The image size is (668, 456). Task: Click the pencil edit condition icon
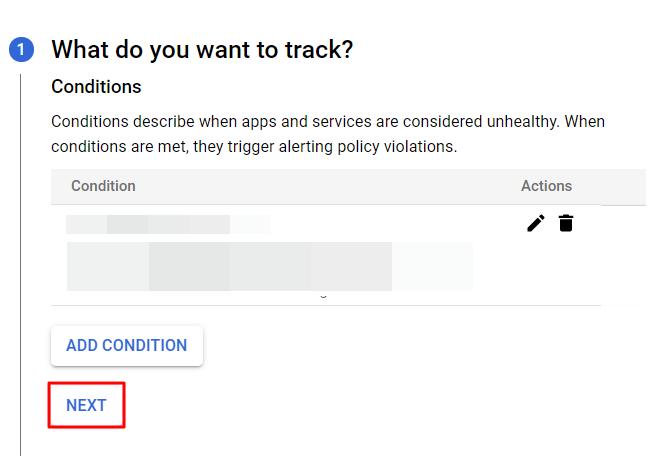point(536,223)
